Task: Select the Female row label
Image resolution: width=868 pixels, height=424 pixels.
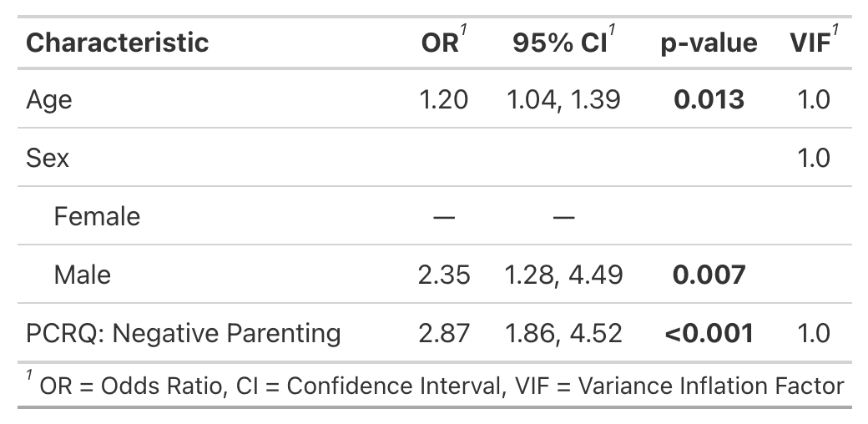Action: (x=97, y=216)
